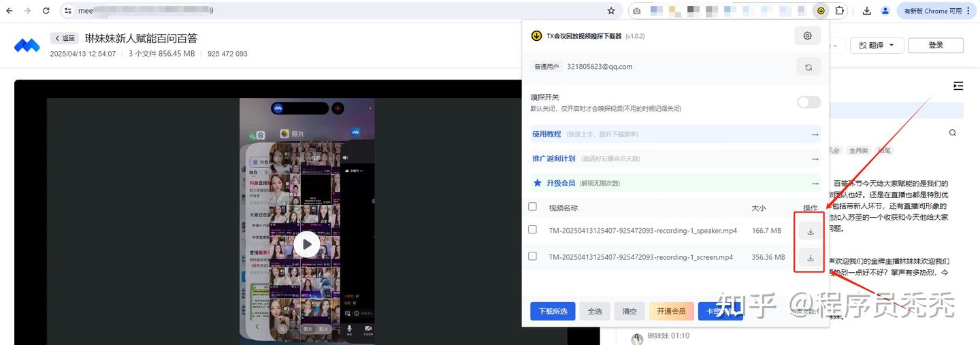Open the Chrome downloads icon
This screenshot has height=345, width=980.
pos(866,11)
